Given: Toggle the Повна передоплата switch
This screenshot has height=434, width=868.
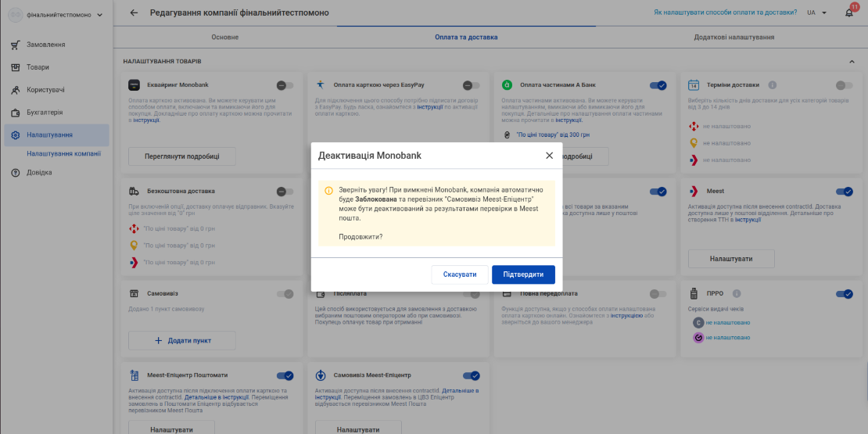Looking at the screenshot, I should (658, 294).
